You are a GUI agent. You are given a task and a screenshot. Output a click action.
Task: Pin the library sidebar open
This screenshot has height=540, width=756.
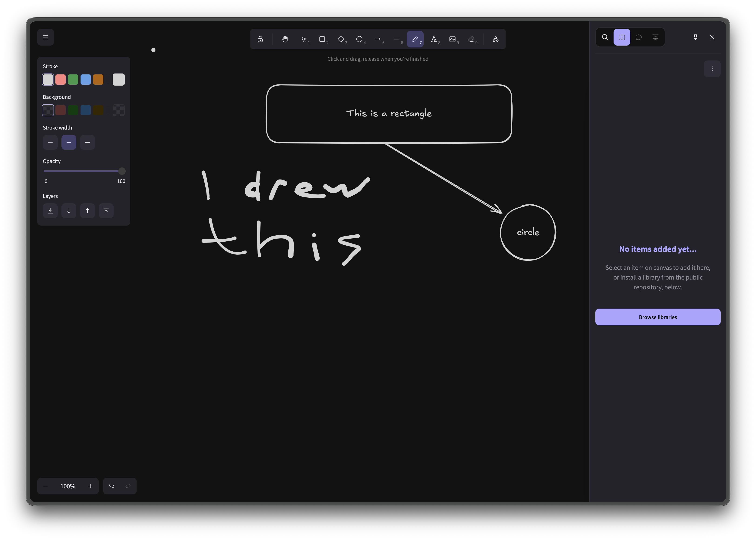695,37
